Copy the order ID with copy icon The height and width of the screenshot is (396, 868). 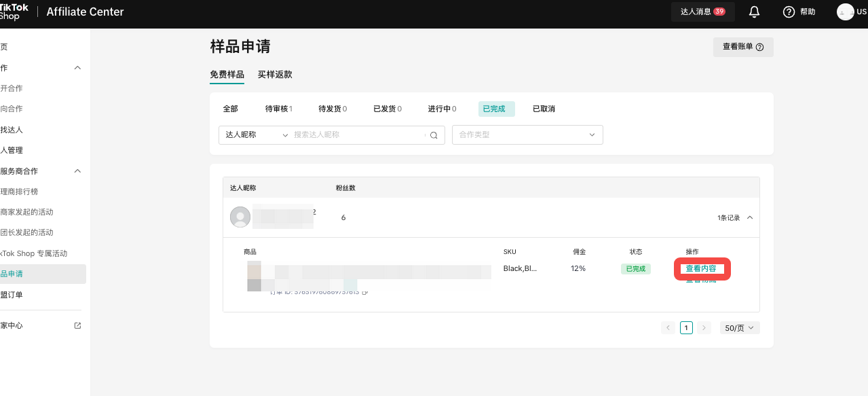(365, 292)
